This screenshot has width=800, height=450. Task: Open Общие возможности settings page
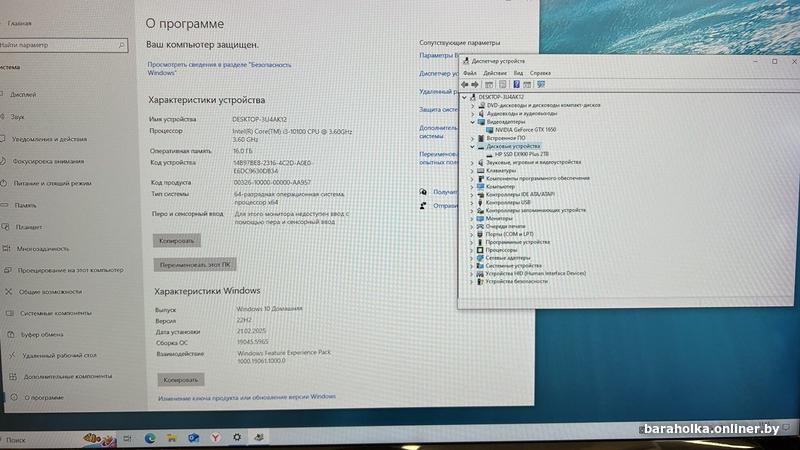(x=51, y=292)
